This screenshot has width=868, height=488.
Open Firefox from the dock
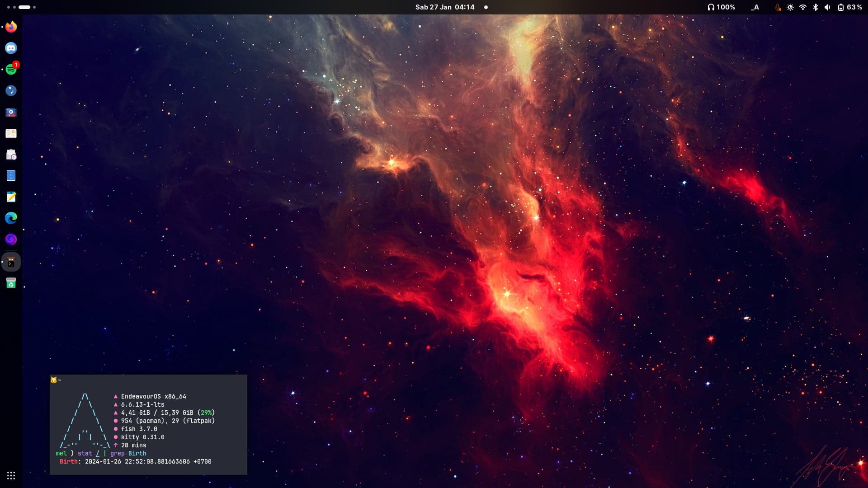pos(11,27)
